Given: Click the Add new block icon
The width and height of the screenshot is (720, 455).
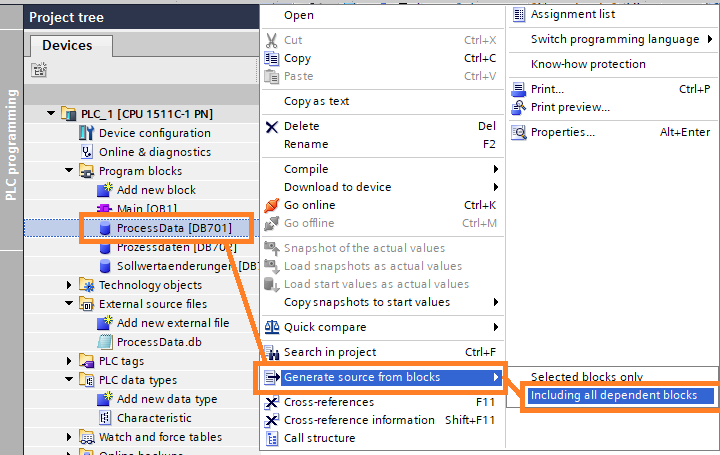Looking at the screenshot, I should (105, 190).
